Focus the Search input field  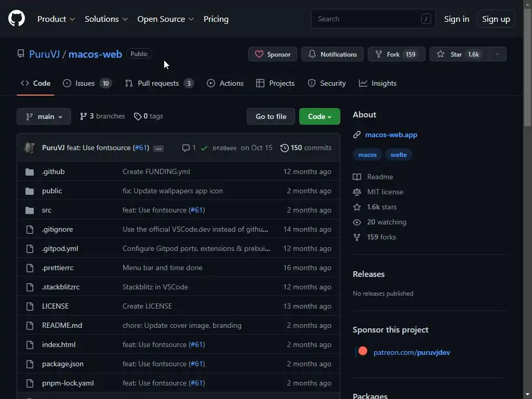pos(373,19)
